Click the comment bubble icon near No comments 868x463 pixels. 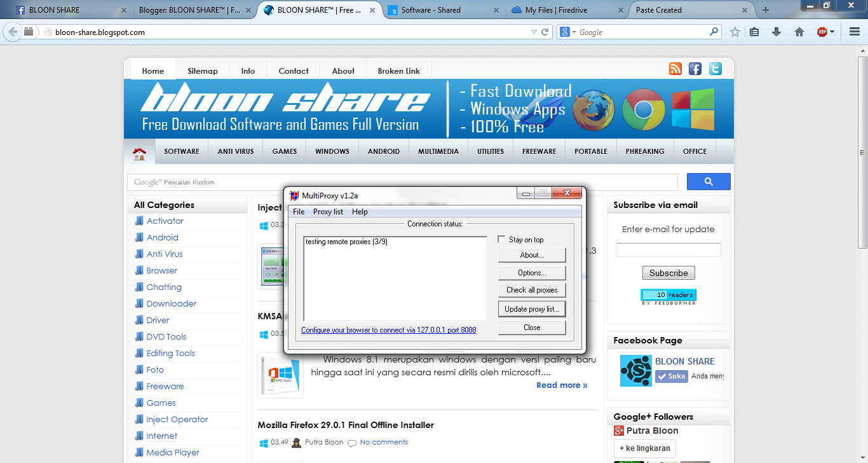tap(352, 443)
